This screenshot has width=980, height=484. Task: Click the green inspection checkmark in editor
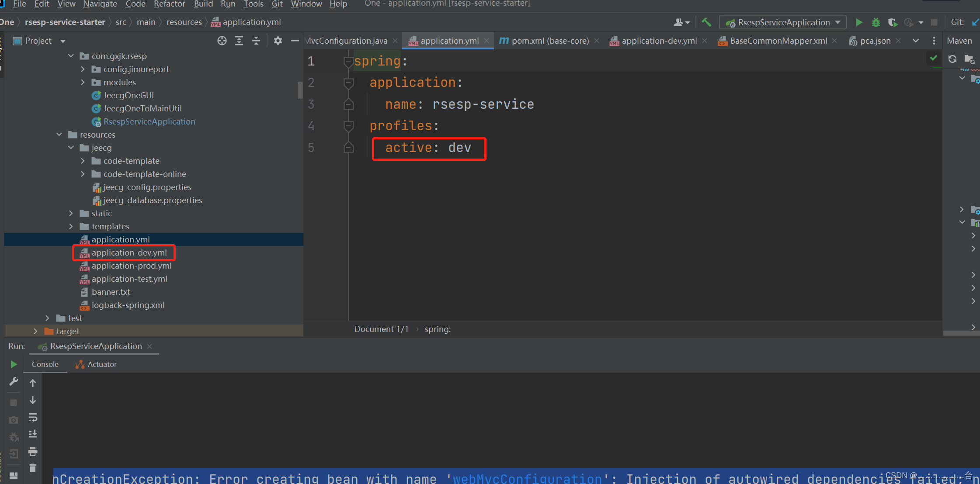934,58
